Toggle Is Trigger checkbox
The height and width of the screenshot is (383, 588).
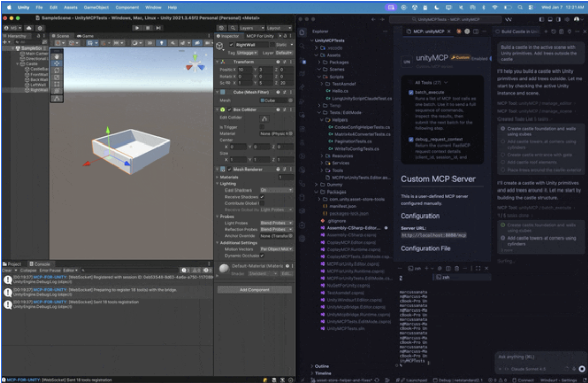(x=262, y=127)
